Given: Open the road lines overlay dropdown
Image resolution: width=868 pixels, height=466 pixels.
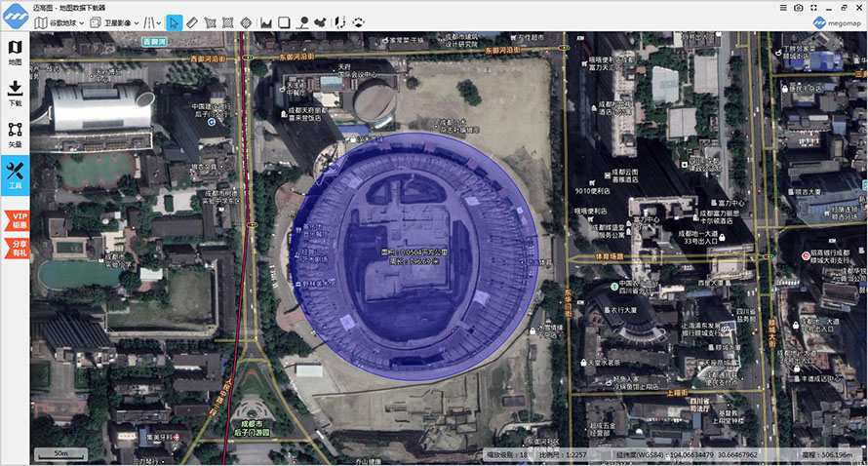Looking at the screenshot, I should point(152,22).
